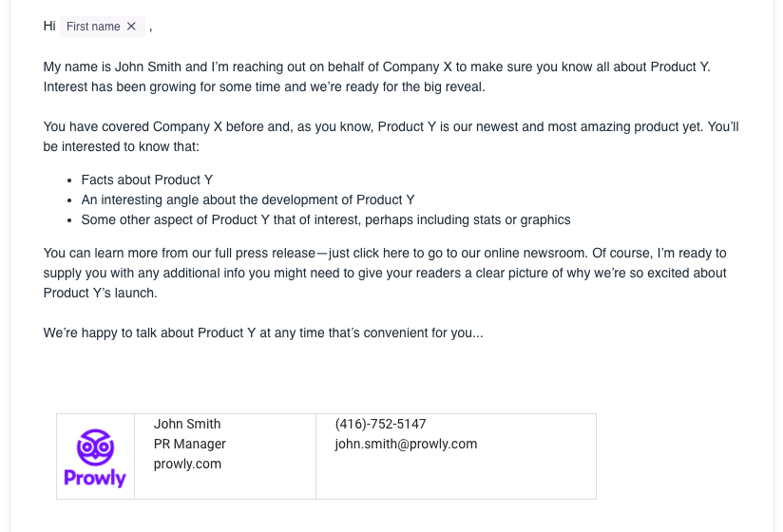
Task: Click the john.smith@prowly.com email address
Action: pyautogui.click(x=406, y=444)
